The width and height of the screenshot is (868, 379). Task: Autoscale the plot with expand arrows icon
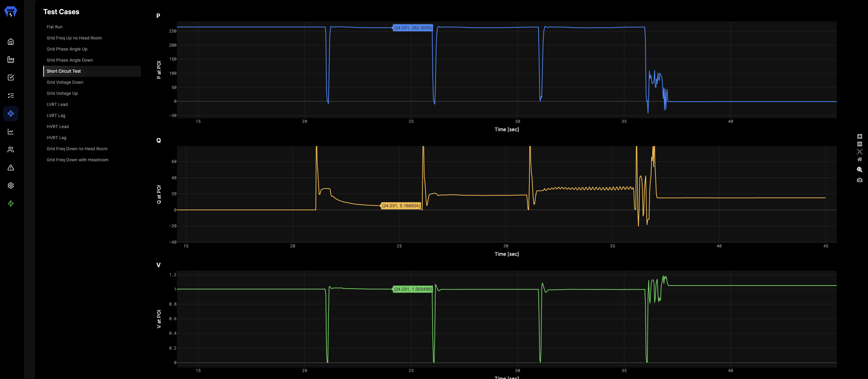coord(859,152)
